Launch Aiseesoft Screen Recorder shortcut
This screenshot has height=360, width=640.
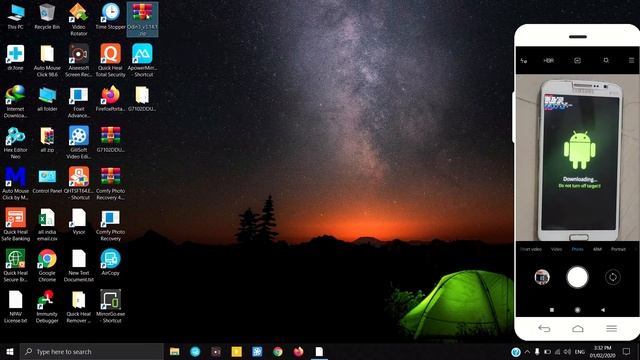79,60
